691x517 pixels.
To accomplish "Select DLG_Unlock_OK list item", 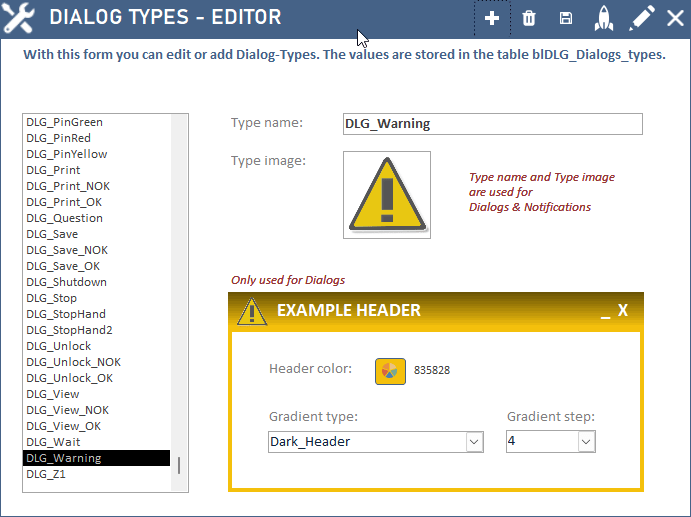I will tap(70, 378).
